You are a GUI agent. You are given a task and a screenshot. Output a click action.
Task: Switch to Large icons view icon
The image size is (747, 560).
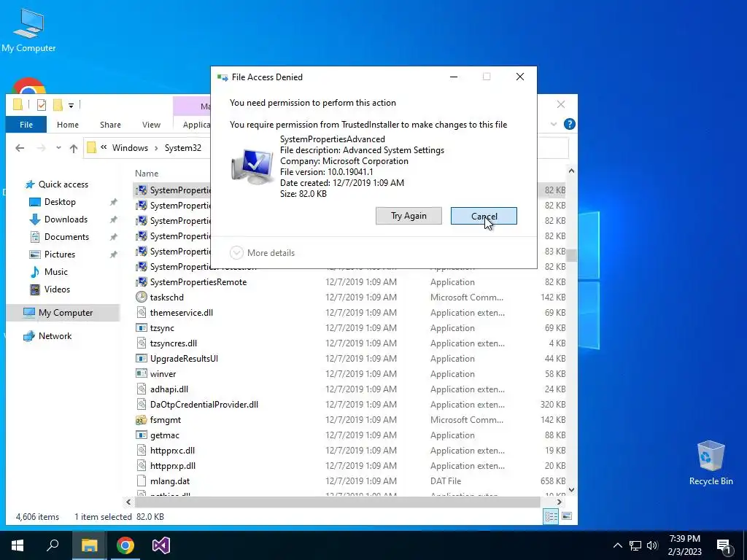[567, 516]
